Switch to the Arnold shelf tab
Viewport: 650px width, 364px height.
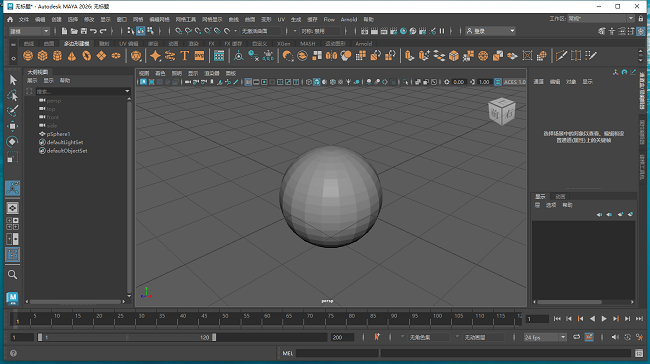364,44
